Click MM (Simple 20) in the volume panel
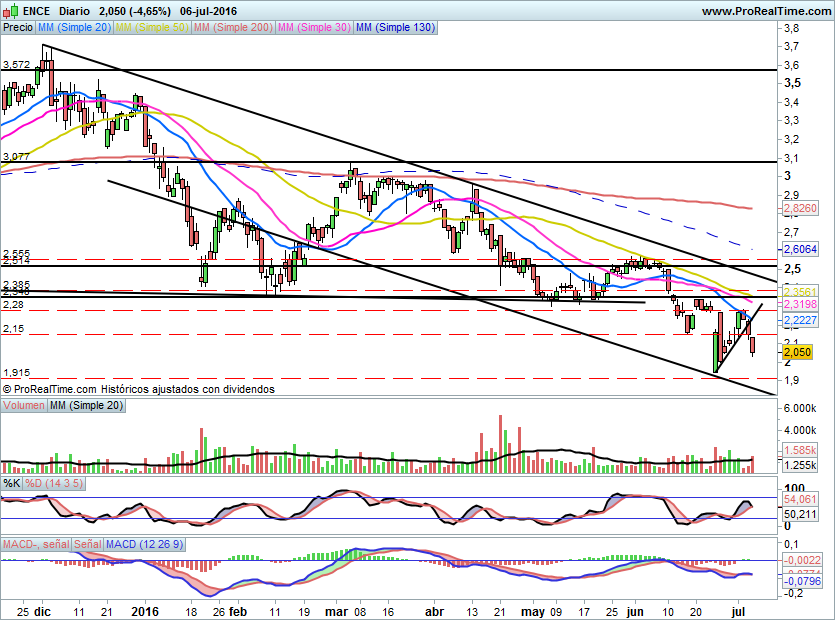This screenshot has height=620, width=835. click(x=87, y=405)
